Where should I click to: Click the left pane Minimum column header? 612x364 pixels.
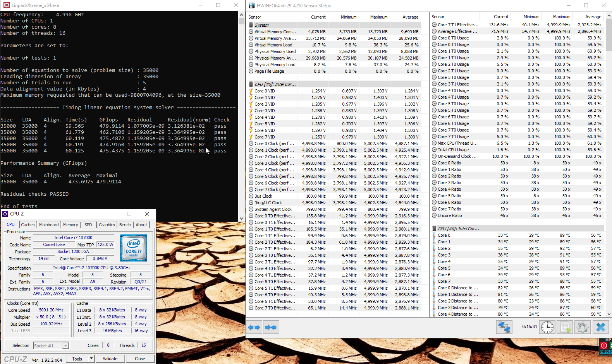click(344, 17)
